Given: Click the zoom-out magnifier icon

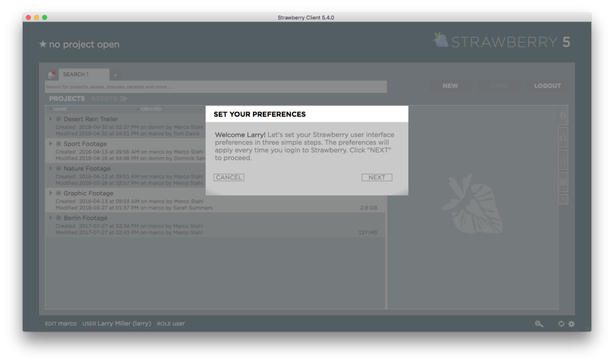Looking at the screenshot, I should (x=539, y=323).
